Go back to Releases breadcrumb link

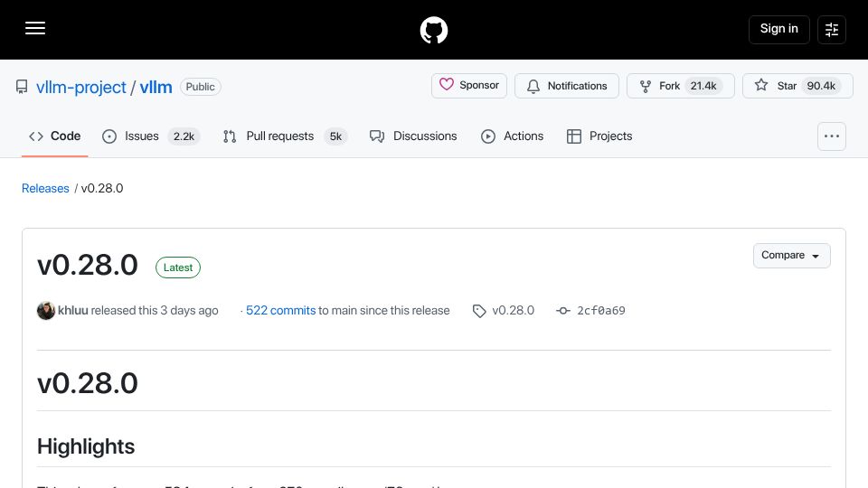tap(45, 188)
